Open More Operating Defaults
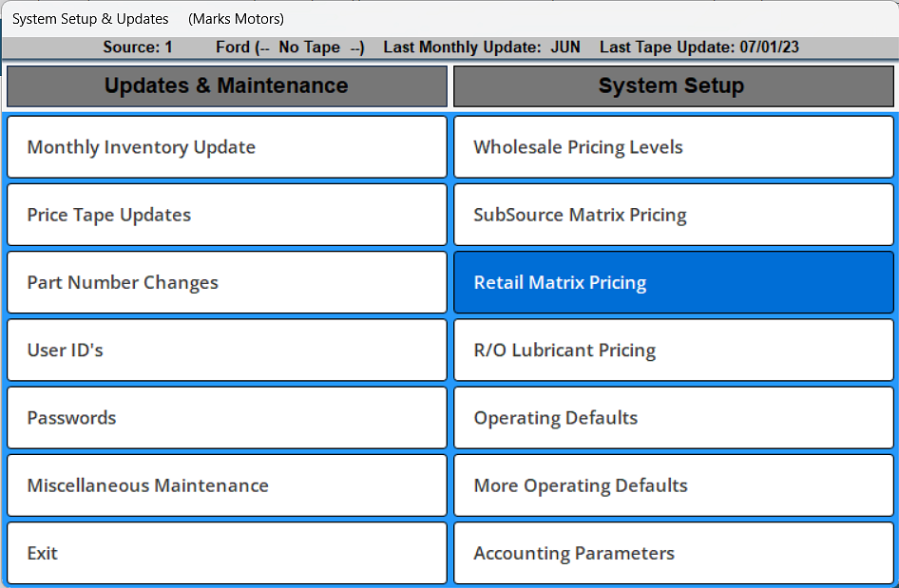This screenshot has width=899, height=588. [x=673, y=484]
